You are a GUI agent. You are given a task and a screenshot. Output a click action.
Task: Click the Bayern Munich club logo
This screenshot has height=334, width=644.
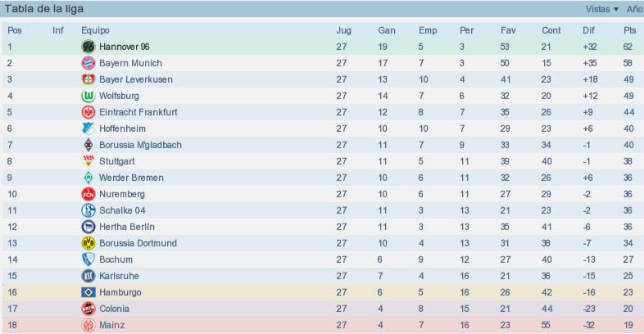pos(88,63)
